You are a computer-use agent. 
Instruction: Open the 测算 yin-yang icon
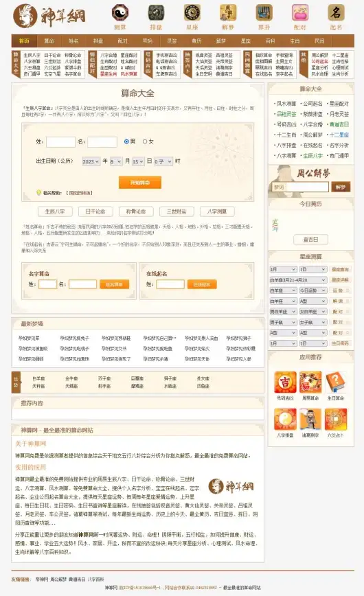(x=120, y=13)
